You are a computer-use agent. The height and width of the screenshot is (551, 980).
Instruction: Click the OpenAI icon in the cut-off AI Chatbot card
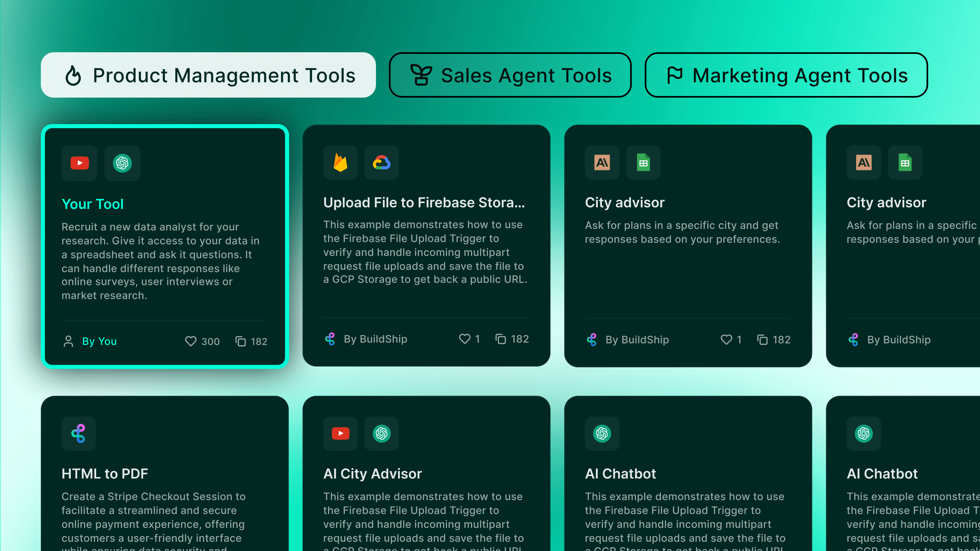(x=864, y=433)
